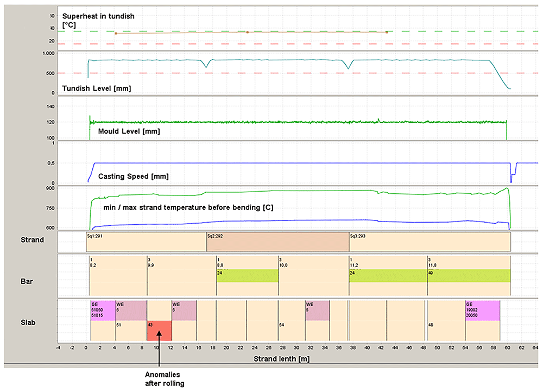The image size is (543, 392).
Task: Select strand sequence segment Sq1:291
Action: click(x=147, y=242)
